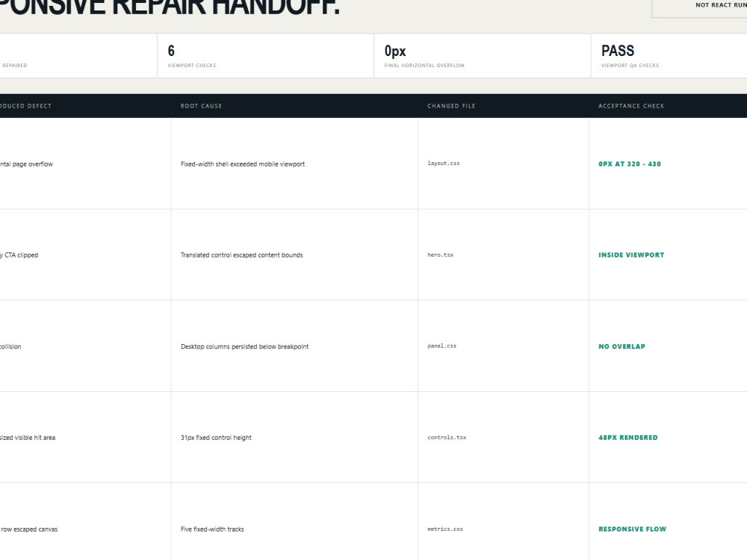Click the INSIDE VIEWPORT acceptance check

pos(631,255)
